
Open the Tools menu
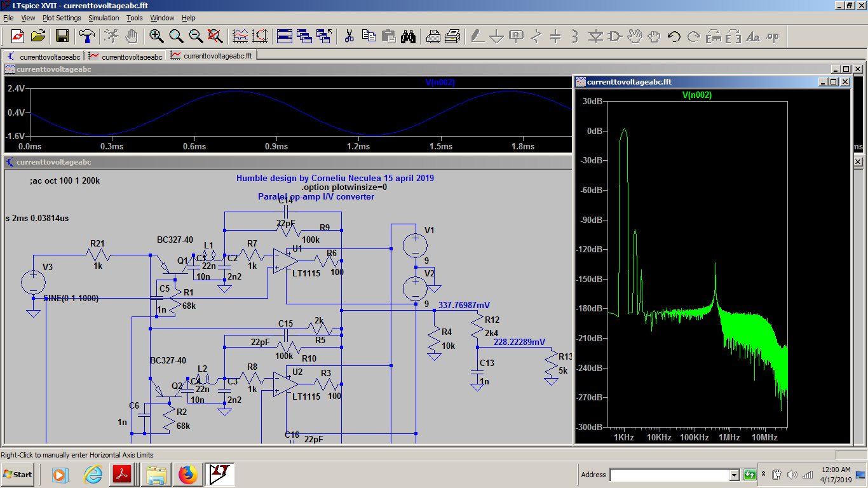tap(135, 18)
